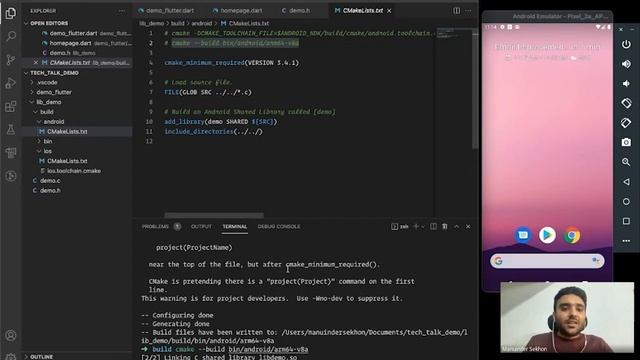
Task: Open the Accounts icon in activity bar
Action: tap(11, 336)
